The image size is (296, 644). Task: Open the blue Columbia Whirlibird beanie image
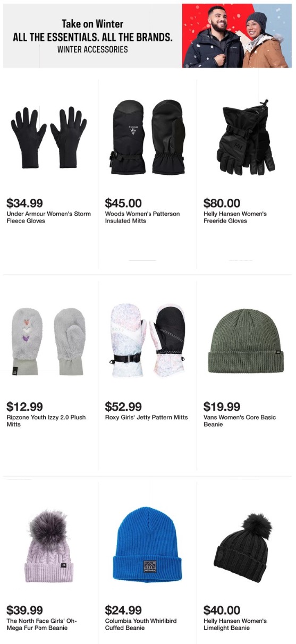pos(147,544)
